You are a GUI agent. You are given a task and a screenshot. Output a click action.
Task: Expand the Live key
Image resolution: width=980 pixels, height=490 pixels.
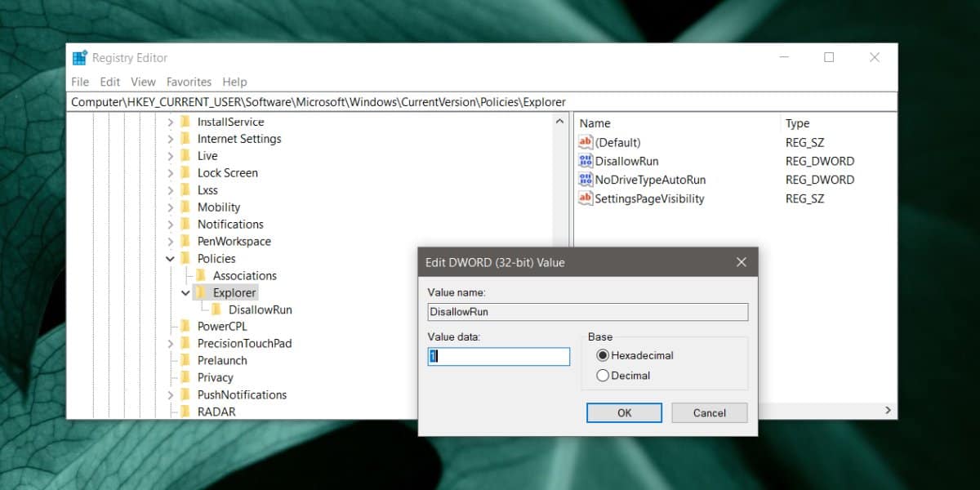coord(171,156)
